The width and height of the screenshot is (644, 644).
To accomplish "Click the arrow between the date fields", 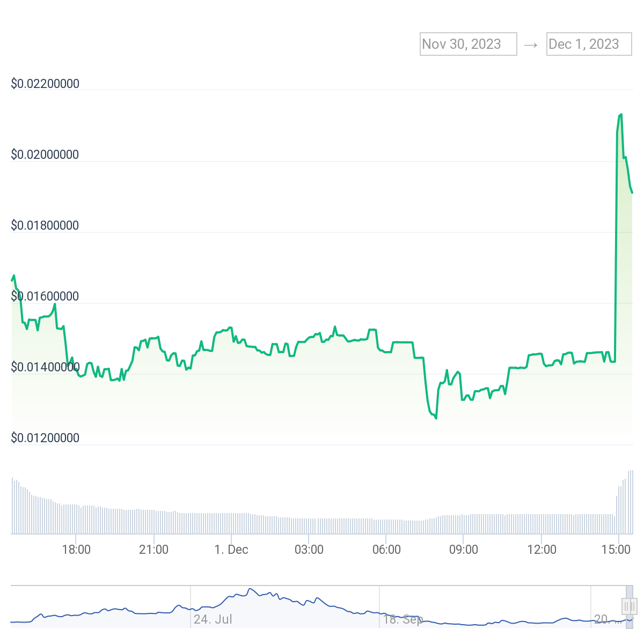I will (x=531, y=45).
